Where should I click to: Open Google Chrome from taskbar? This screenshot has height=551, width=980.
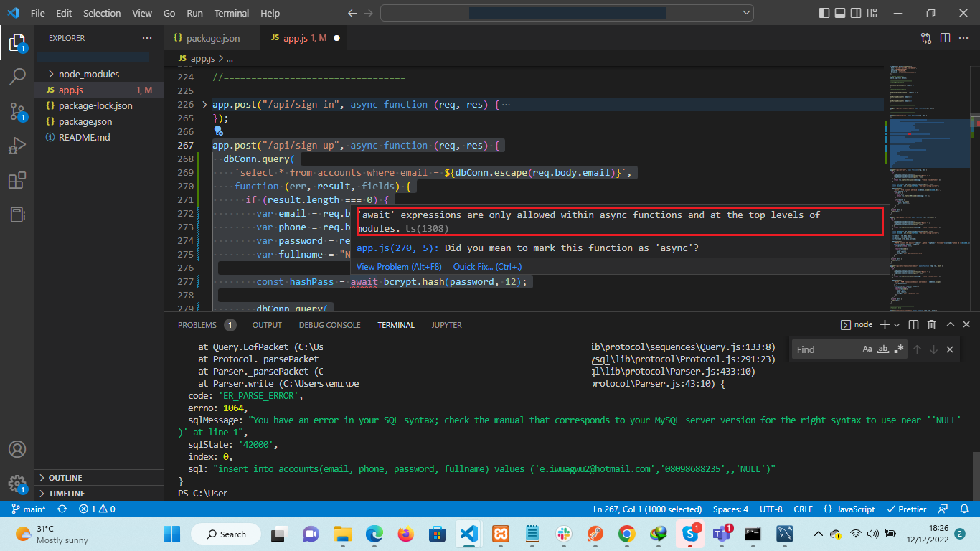626,534
